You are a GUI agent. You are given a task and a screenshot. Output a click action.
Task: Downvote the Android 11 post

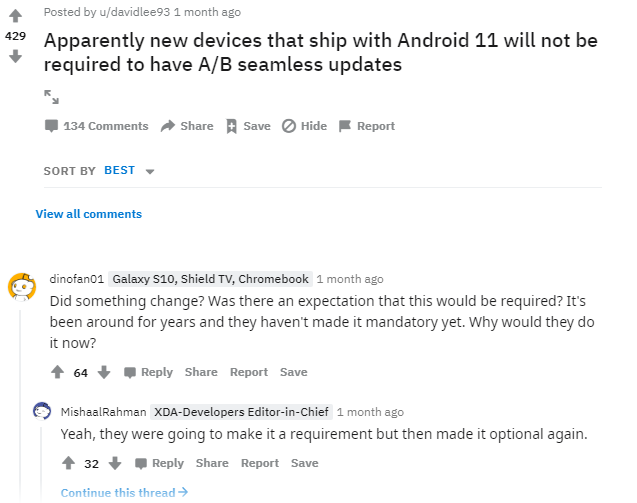(15, 56)
